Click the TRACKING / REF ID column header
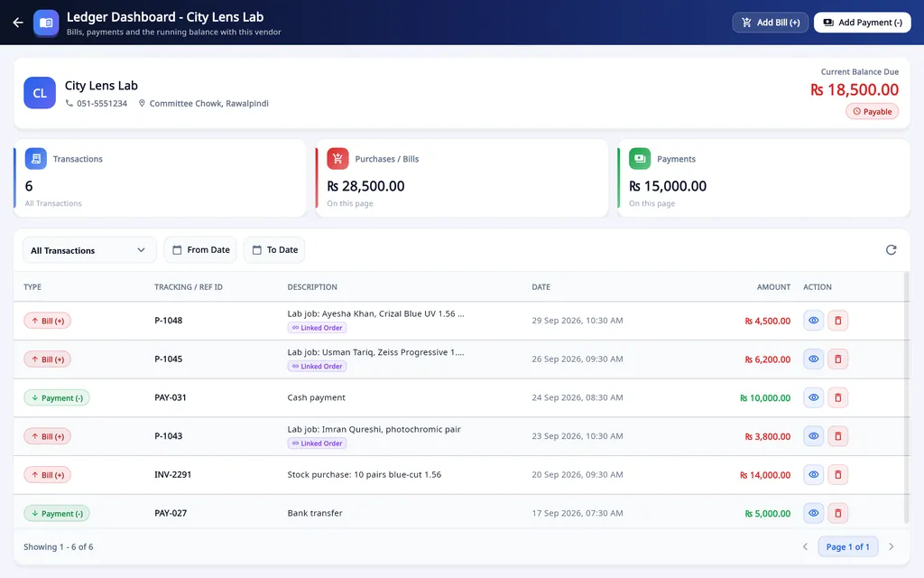Viewport: 924px width, 578px height. 189,287
